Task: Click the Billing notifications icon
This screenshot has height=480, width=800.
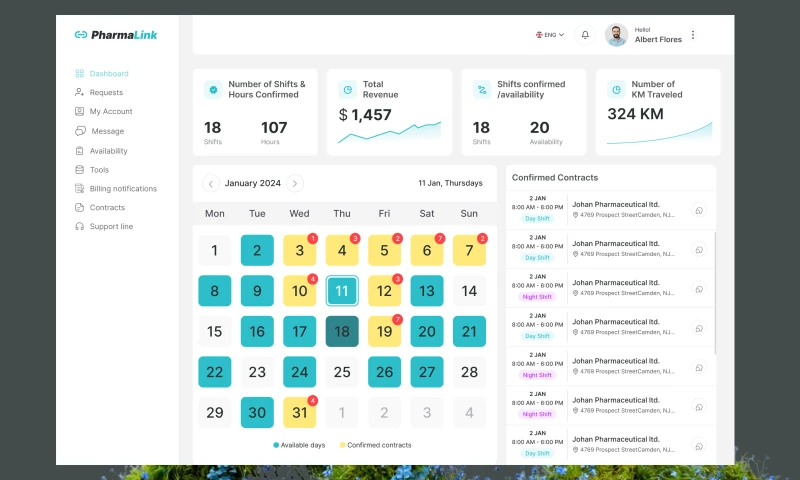Action: [x=80, y=189]
